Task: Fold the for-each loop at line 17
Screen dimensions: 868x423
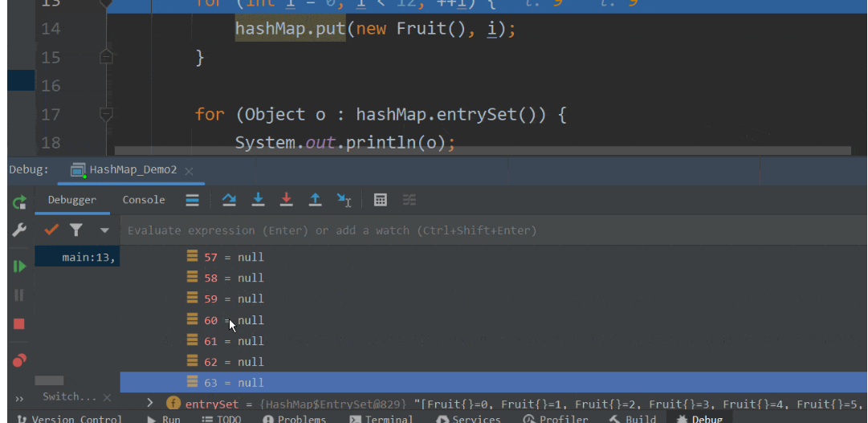Action: pos(106,114)
